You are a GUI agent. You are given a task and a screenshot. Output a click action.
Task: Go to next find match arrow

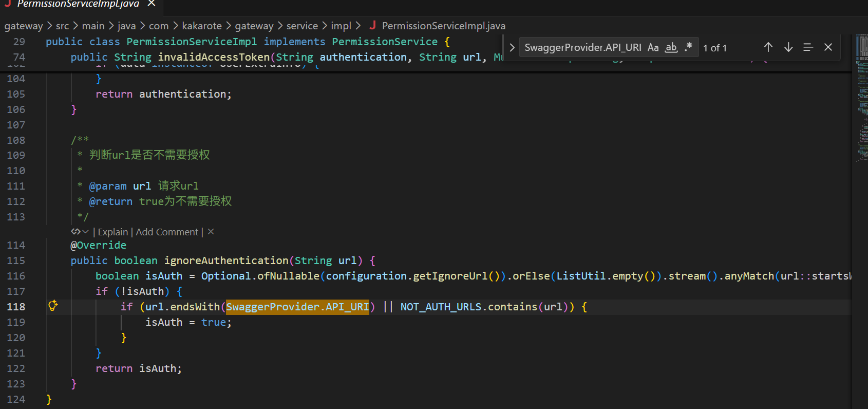click(x=788, y=47)
